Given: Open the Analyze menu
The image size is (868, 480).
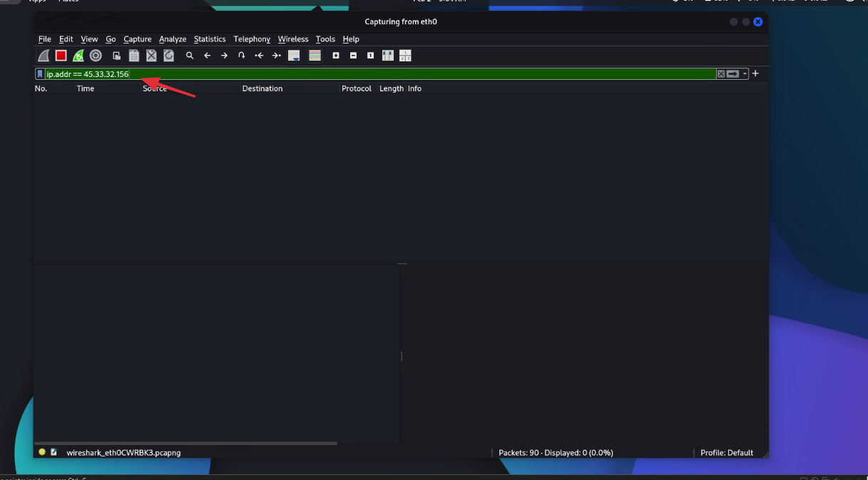Looking at the screenshot, I should [x=173, y=39].
